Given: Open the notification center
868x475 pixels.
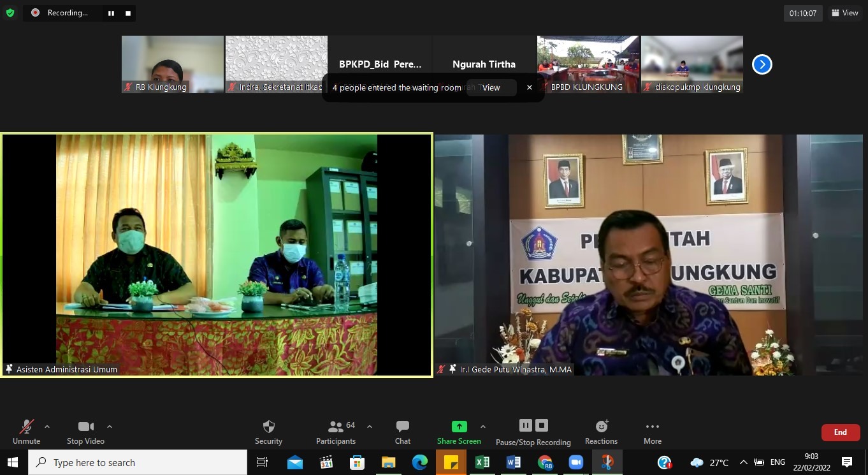Looking at the screenshot, I should [847, 462].
